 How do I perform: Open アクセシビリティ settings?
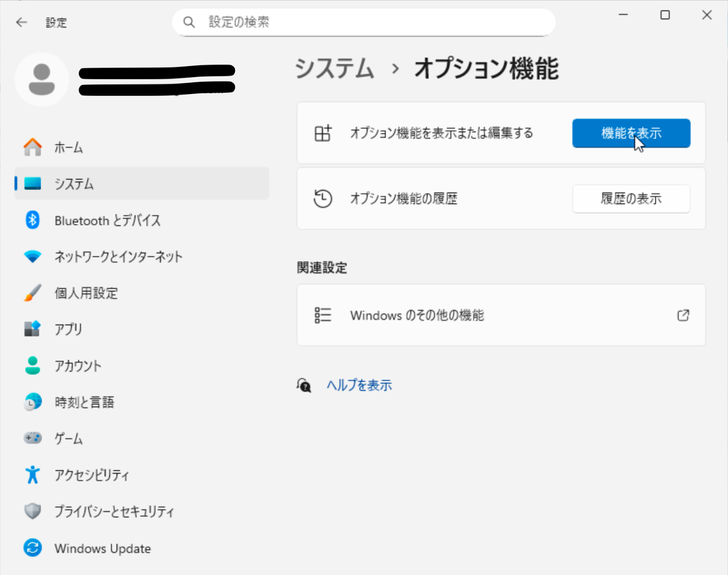pos(141,475)
